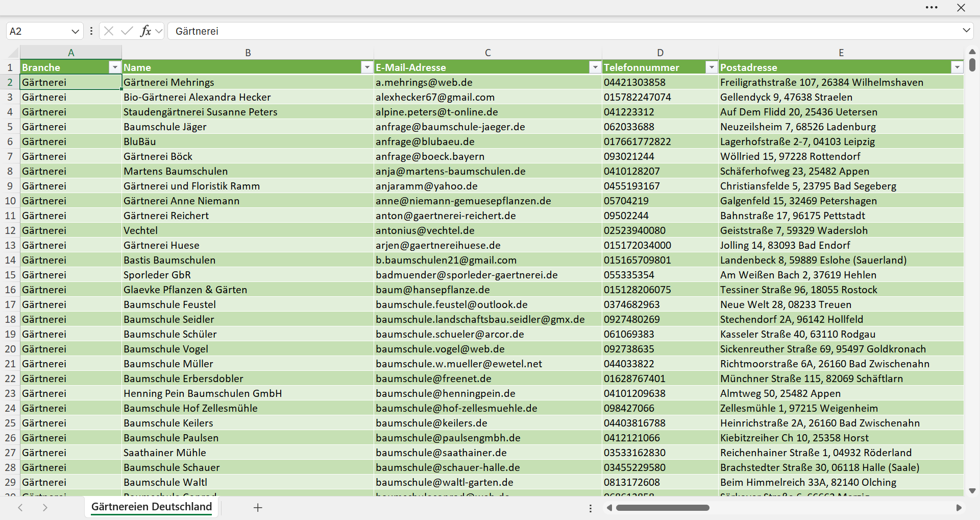Open the E-Mail-Adresse filter dropdown
Image resolution: width=980 pixels, height=520 pixels.
(595, 67)
